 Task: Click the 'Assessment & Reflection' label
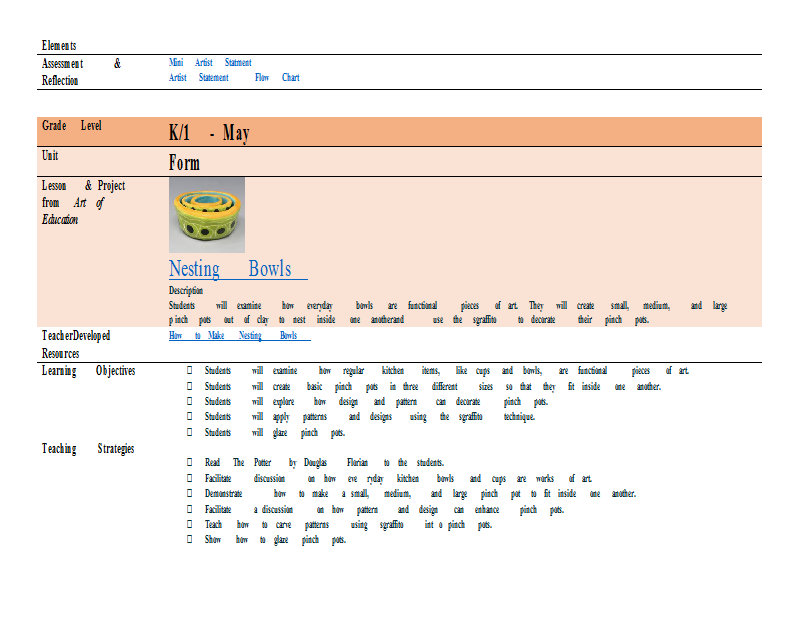coord(82,72)
